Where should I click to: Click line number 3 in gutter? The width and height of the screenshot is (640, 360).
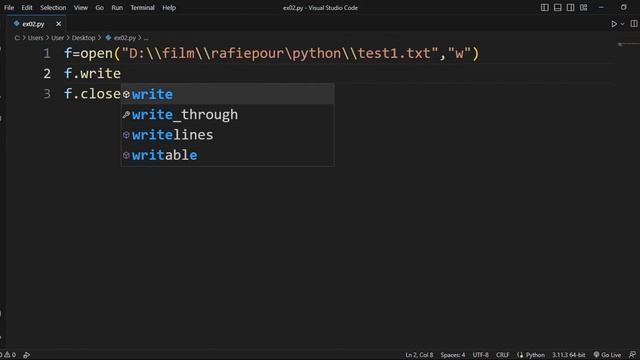(47, 94)
